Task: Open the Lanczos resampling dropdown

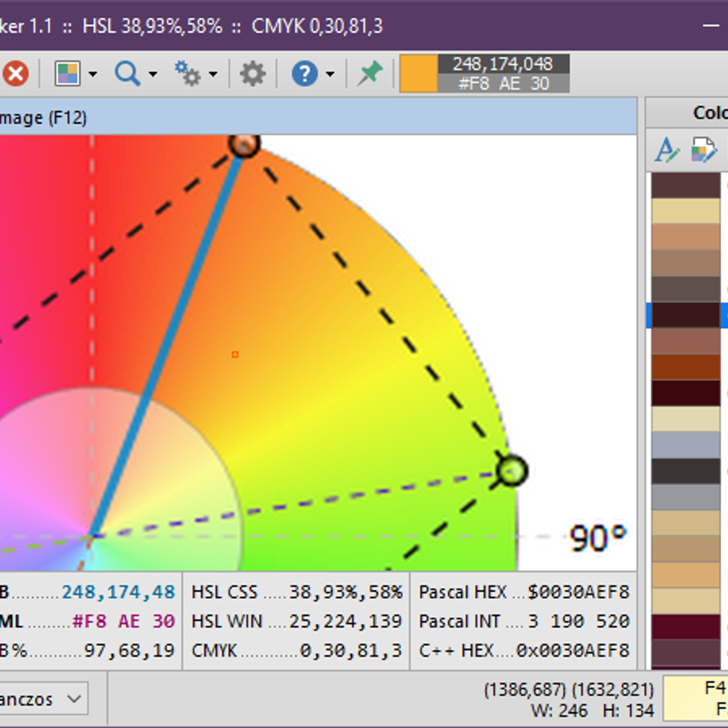Action: (x=74, y=698)
